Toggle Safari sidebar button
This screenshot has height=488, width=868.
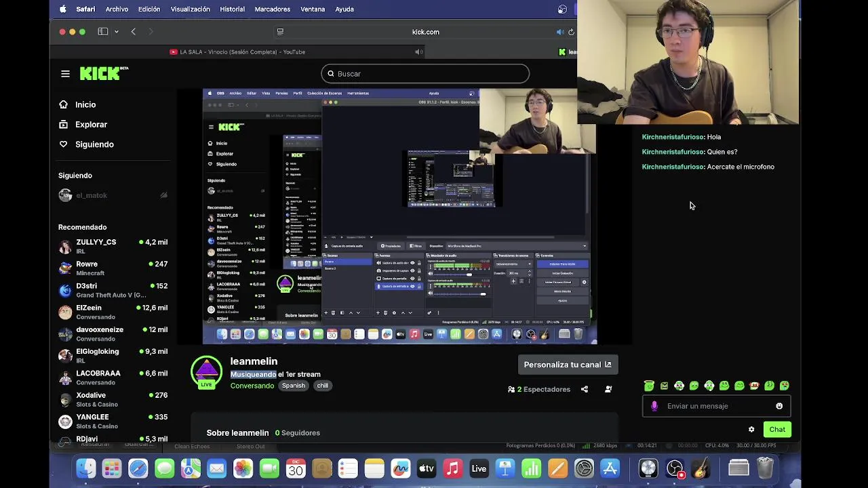[103, 32]
